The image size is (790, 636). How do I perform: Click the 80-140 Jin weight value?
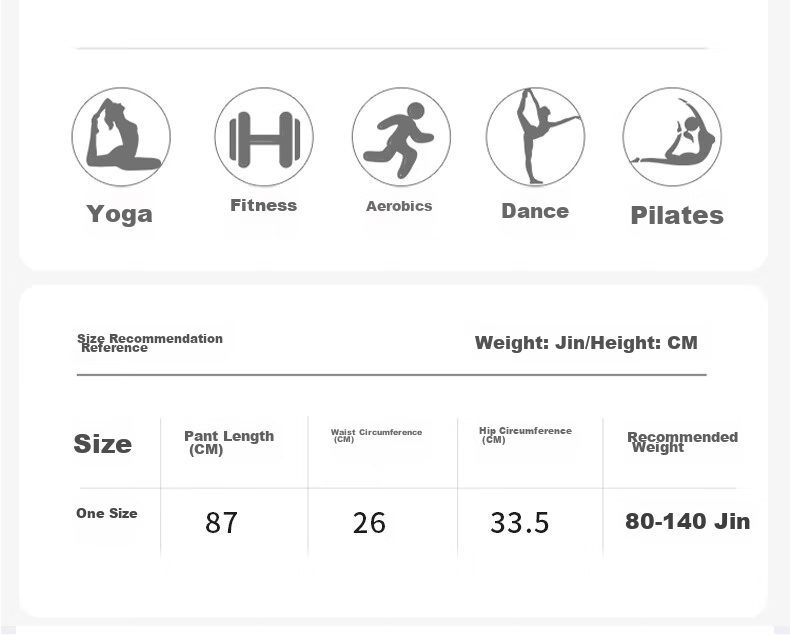[x=687, y=521]
